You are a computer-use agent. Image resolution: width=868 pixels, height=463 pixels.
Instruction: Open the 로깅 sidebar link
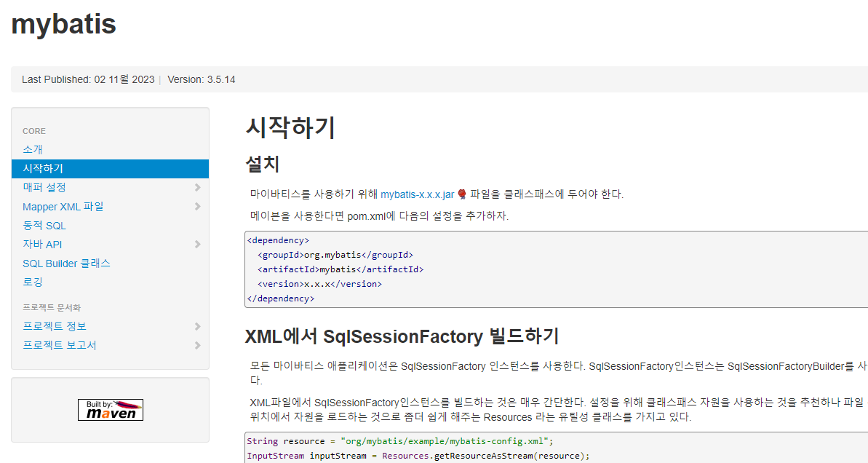pos(33,282)
